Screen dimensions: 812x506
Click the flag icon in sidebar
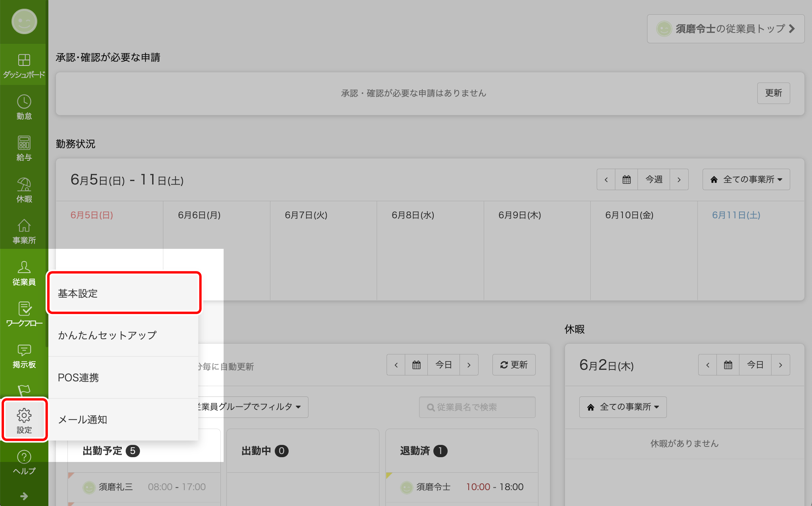pos(24,391)
